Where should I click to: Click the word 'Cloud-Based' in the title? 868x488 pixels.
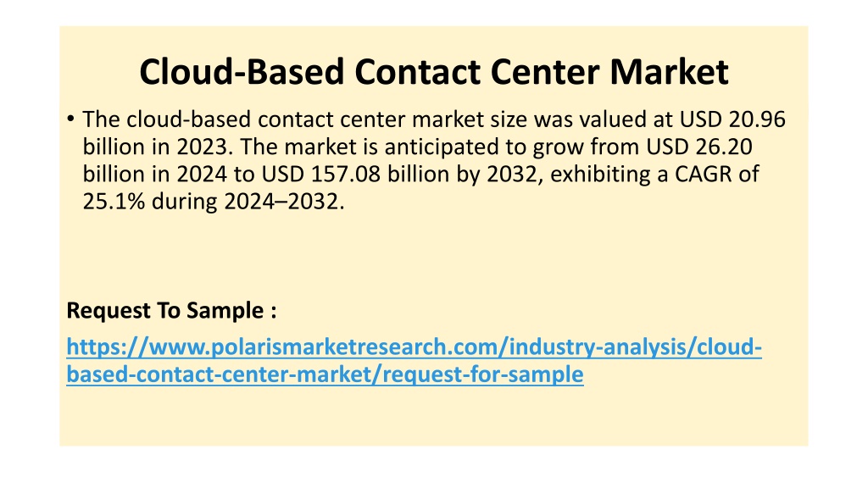(242, 72)
